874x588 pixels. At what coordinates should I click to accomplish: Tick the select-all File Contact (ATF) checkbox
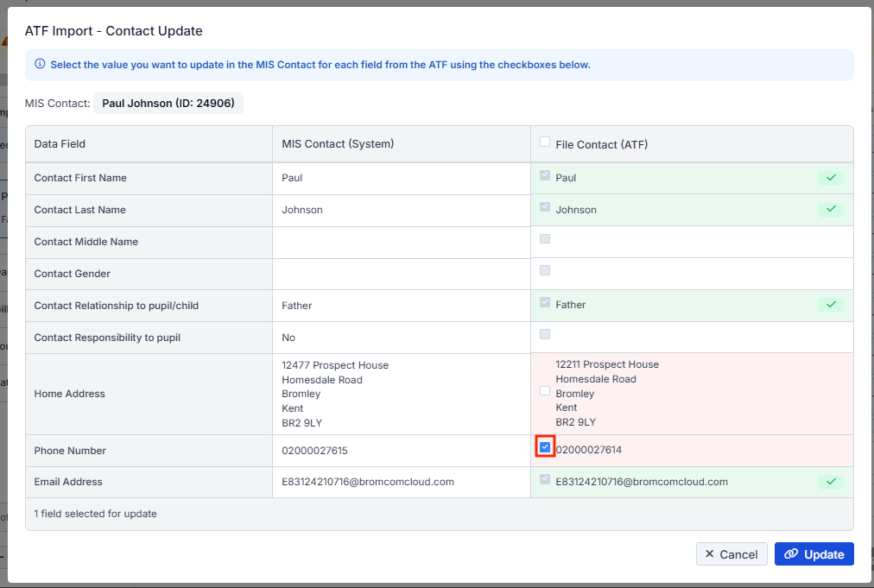click(x=545, y=142)
